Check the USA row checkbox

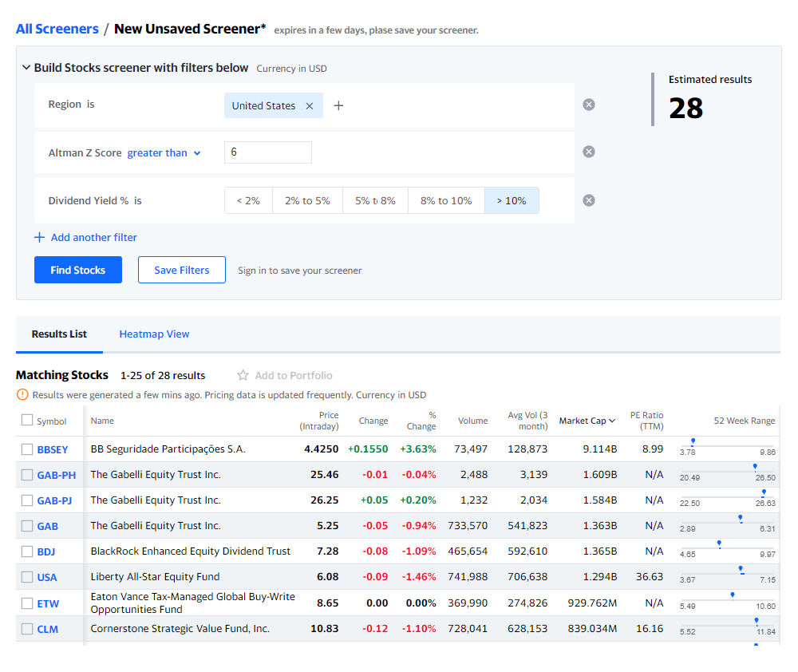point(27,577)
